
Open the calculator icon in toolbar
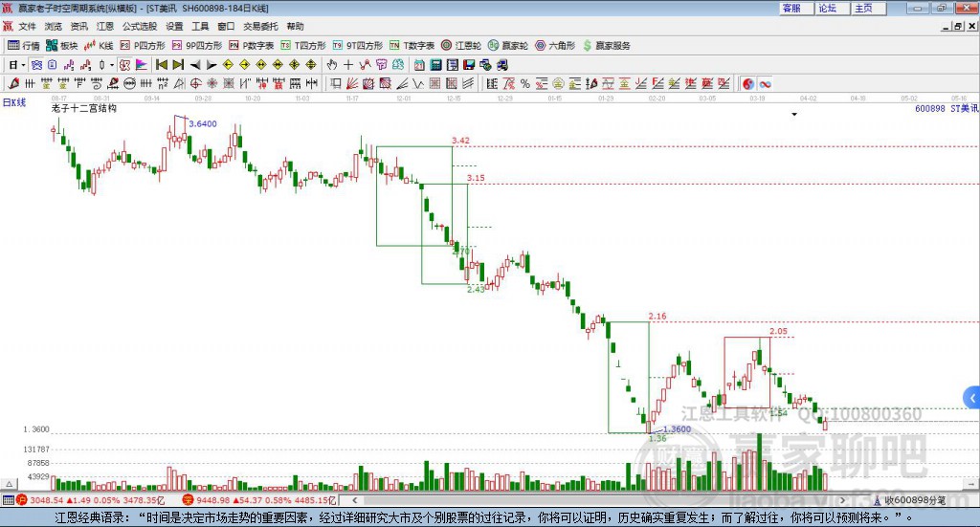coord(435,65)
